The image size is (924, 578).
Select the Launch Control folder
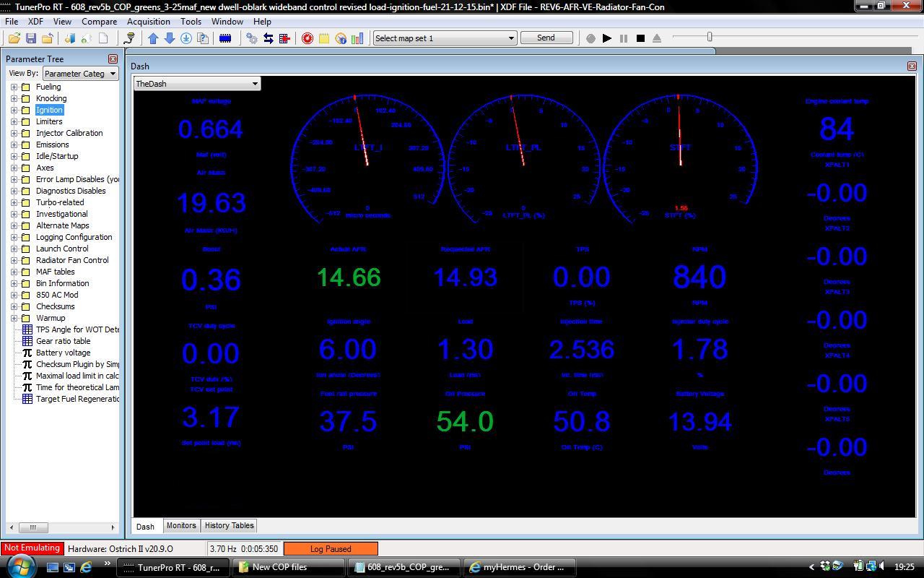(62, 249)
